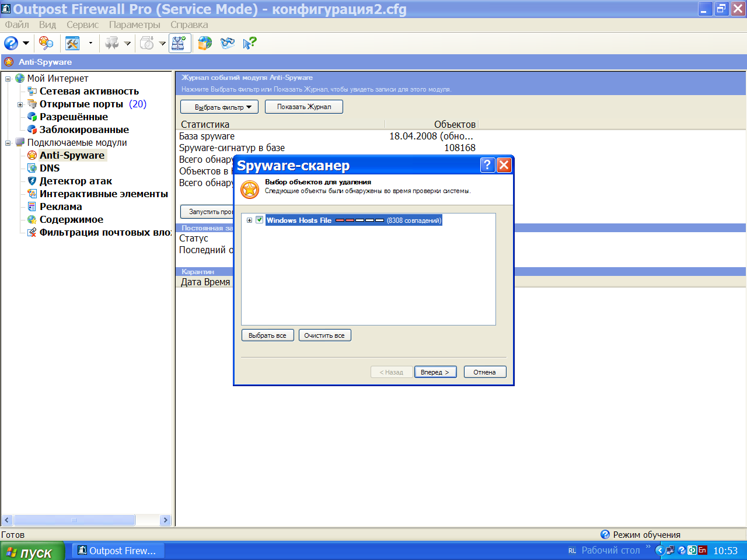747x560 pixels.
Task: Click the Outpost Firew... taskbar button
Action: point(118,551)
